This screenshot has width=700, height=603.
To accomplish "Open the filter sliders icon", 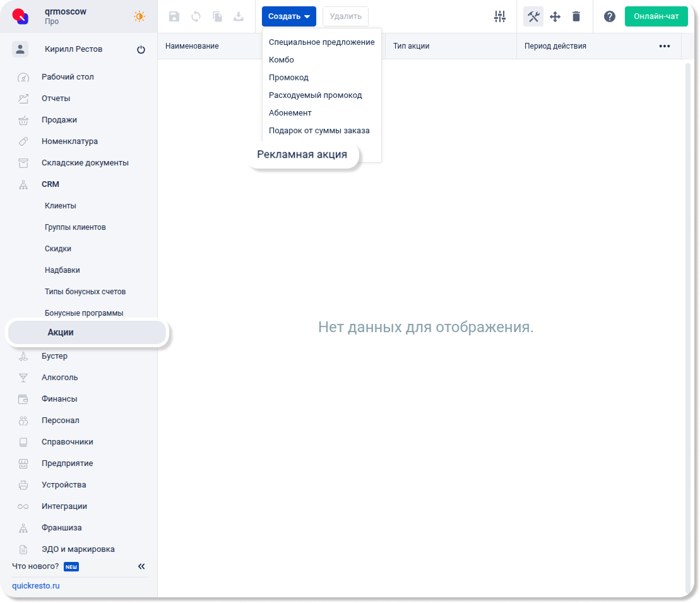I will (500, 17).
